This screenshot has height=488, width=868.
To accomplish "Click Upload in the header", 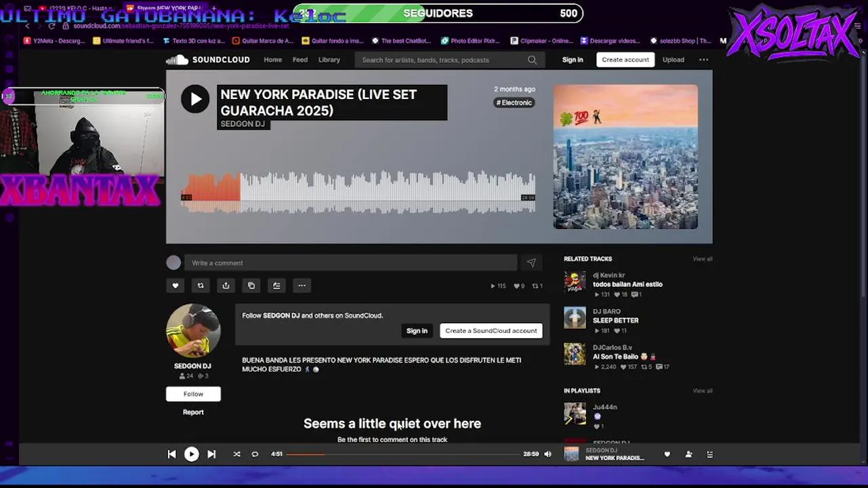I will pyautogui.click(x=673, y=60).
